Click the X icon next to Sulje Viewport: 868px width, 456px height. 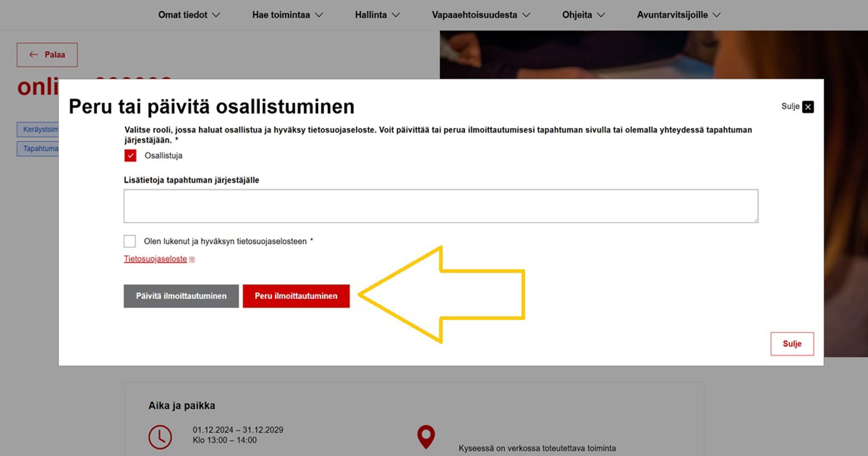click(x=808, y=107)
